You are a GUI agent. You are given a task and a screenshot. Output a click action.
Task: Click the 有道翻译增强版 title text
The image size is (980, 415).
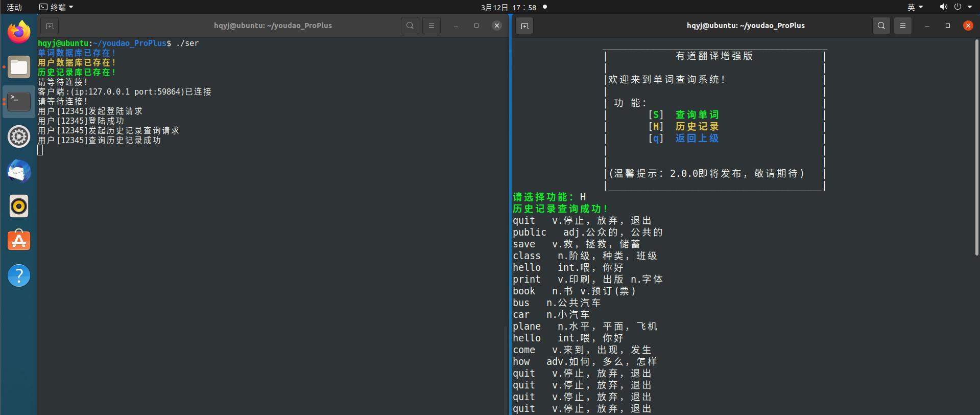click(x=714, y=56)
